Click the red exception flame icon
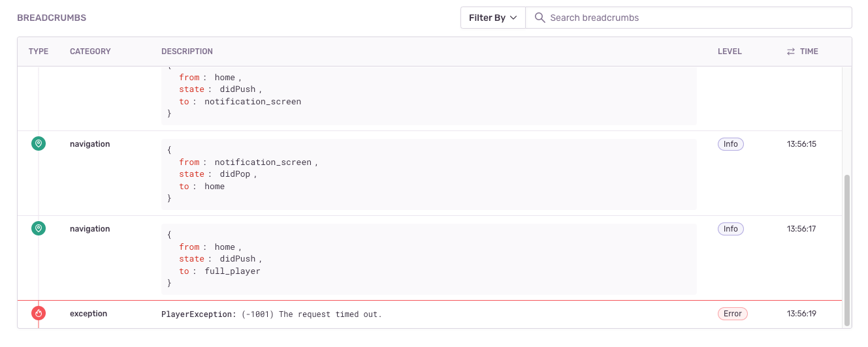The image size is (868, 347). point(39,313)
